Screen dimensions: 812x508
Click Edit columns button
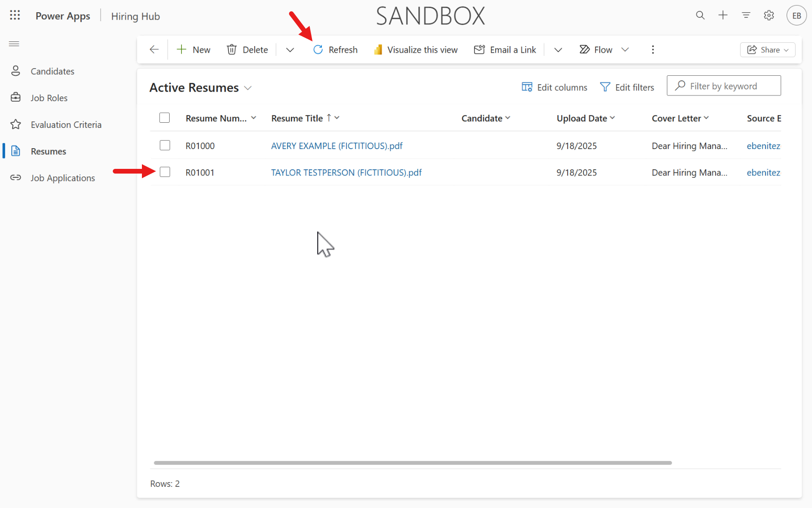tap(554, 87)
